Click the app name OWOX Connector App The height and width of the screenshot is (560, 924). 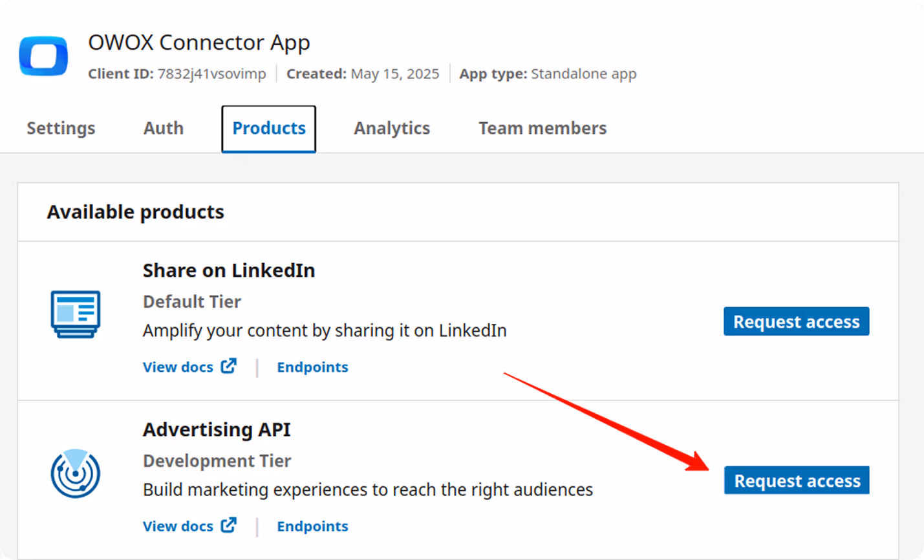coord(199,42)
